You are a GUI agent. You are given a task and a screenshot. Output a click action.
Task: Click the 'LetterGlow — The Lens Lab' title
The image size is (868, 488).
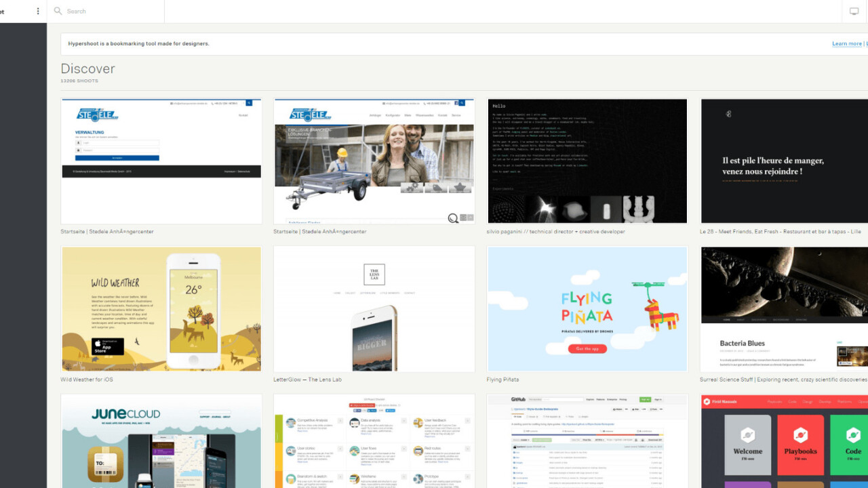pos(307,380)
